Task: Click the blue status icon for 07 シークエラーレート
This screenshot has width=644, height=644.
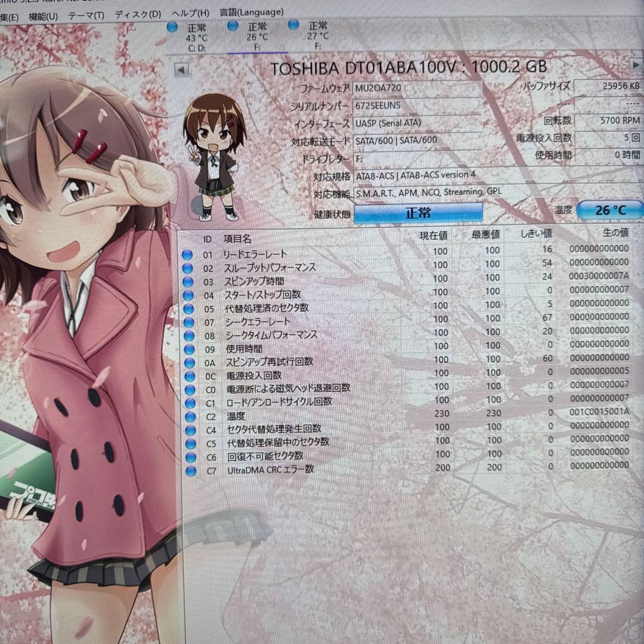Action: tap(189, 323)
